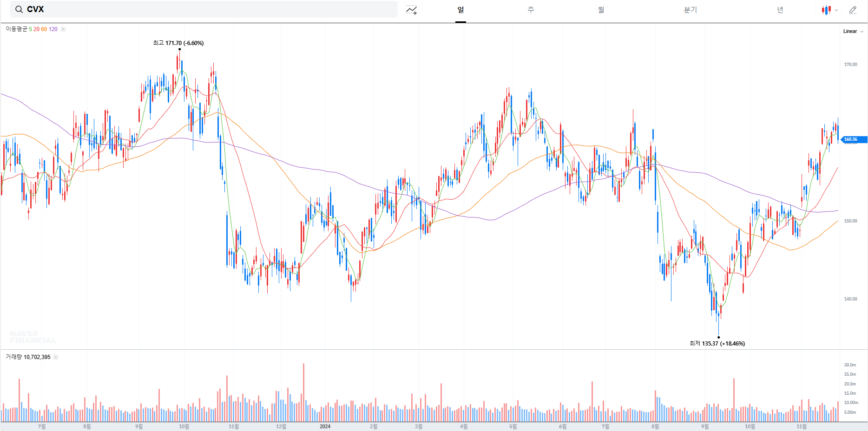The width and height of the screenshot is (868, 431).
Task: Switch to the 분기 (quarterly) tab
Action: (x=690, y=10)
